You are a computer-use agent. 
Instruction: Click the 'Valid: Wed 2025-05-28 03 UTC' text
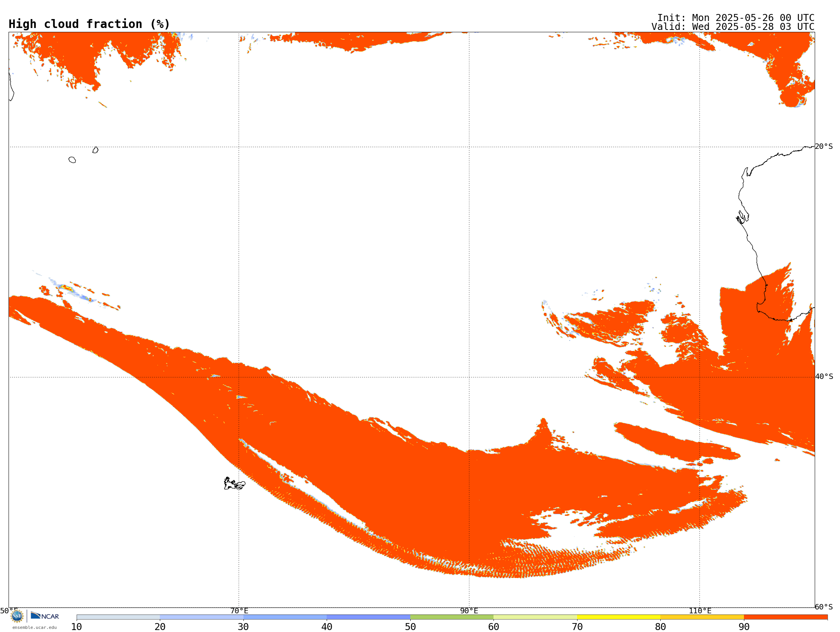pos(733,27)
